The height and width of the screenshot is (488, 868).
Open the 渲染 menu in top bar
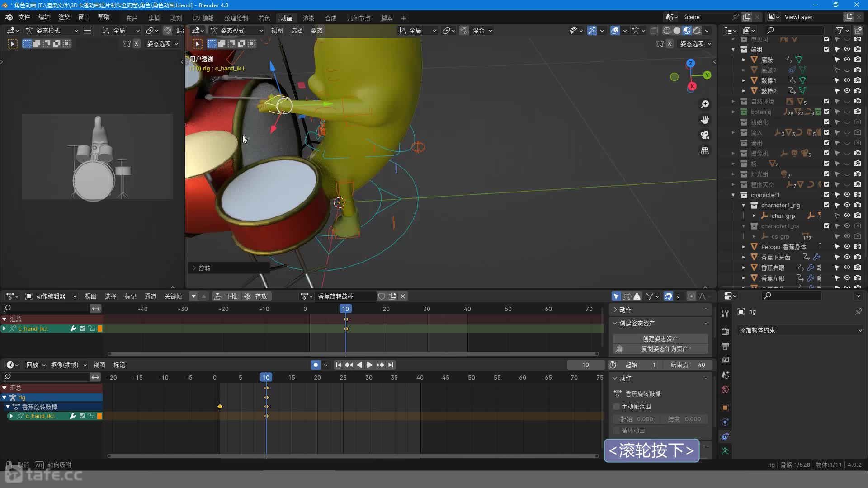point(64,17)
